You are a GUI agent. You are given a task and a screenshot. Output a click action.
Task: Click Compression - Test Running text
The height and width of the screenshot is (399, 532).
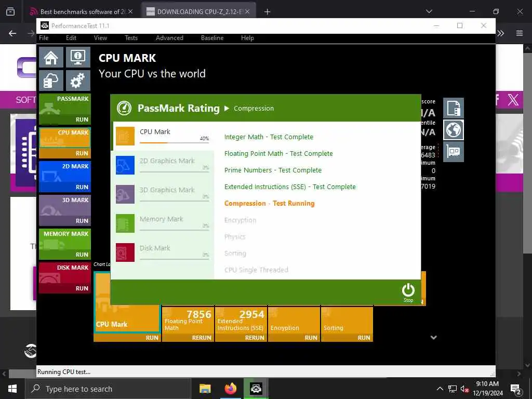click(270, 203)
